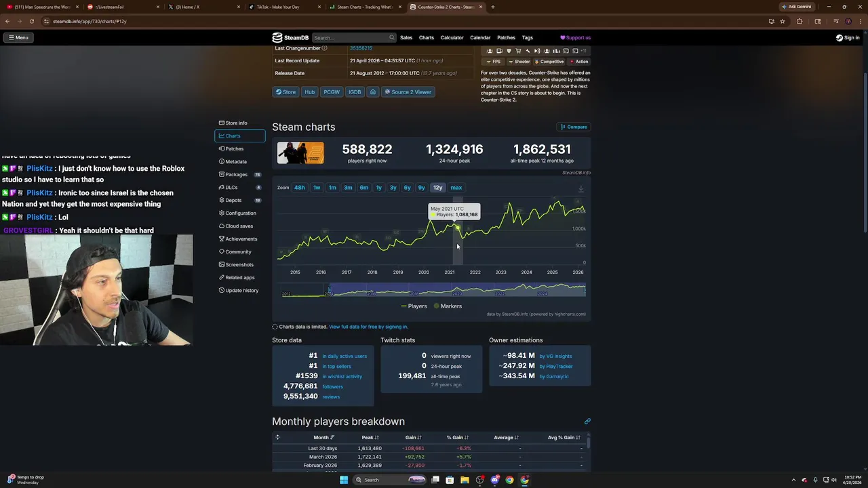The width and height of the screenshot is (868, 488).
Task: Click the Steam Store button
Action: [285, 92]
